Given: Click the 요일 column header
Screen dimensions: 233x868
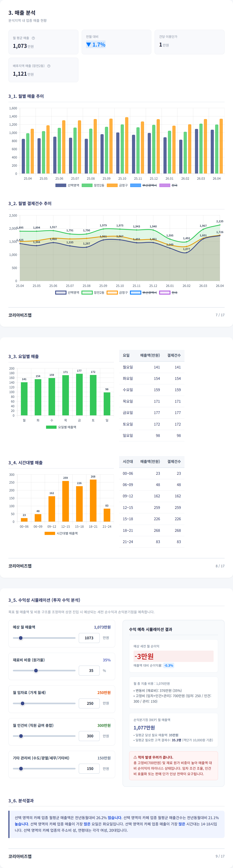Looking at the screenshot, I should coord(126,356).
